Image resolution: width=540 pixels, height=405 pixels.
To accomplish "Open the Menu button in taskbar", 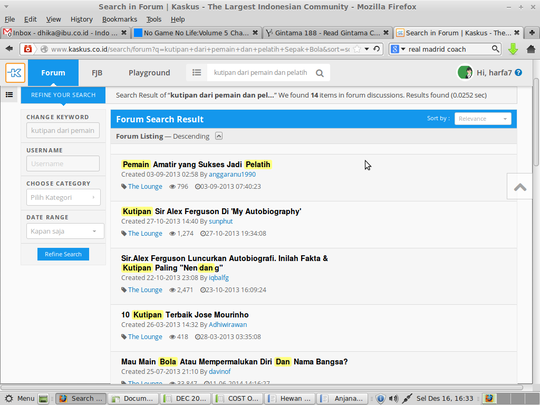I will click(20, 398).
